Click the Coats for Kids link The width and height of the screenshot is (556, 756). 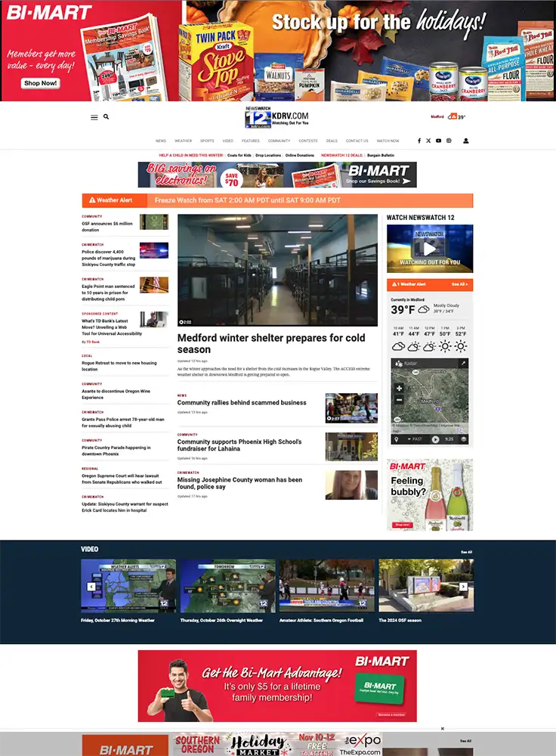tap(239, 155)
